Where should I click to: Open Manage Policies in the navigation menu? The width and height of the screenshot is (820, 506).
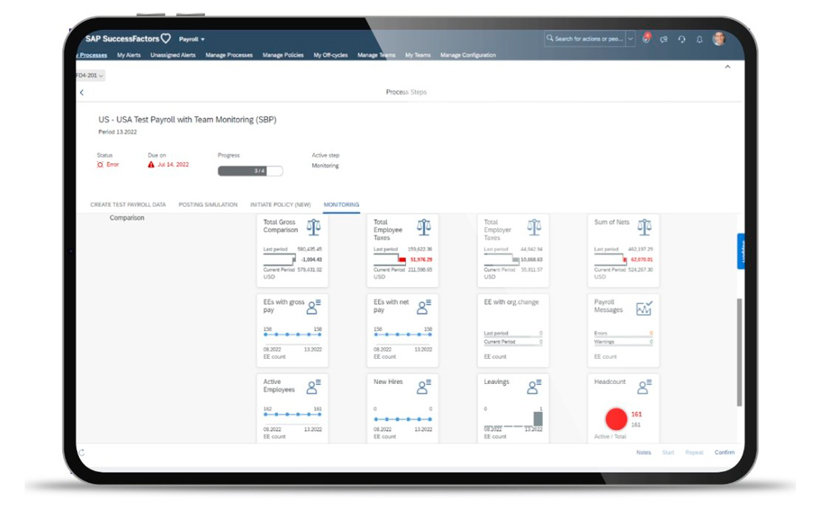(283, 55)
